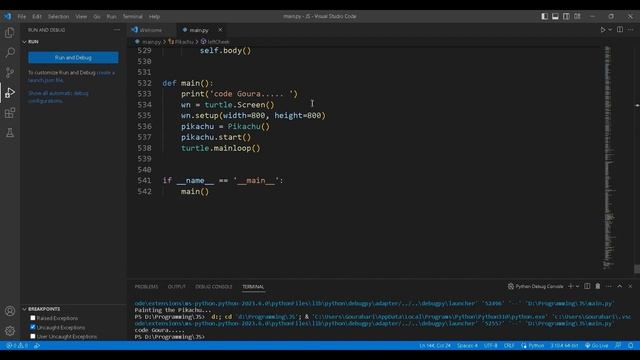Enable User Uncaught Exceptions checkbox
This screenshot has height=360, width=640.
coord(33,336)
